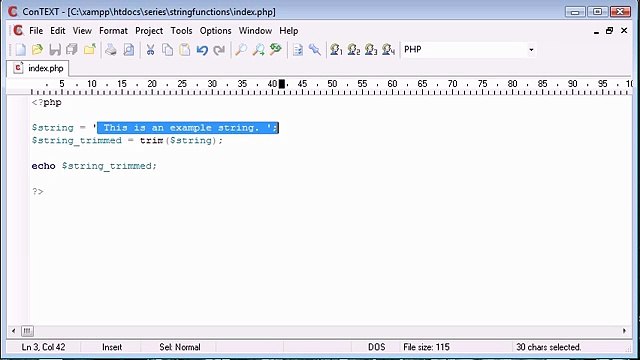
Task: Click the horizontal scrollbar right arrow
Action: point(624,331)
